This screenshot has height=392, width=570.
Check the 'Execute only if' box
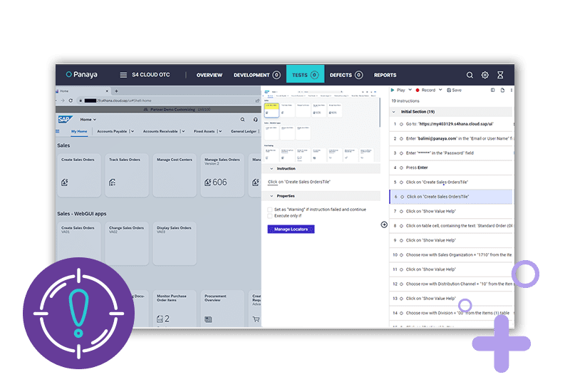[270, 216]
